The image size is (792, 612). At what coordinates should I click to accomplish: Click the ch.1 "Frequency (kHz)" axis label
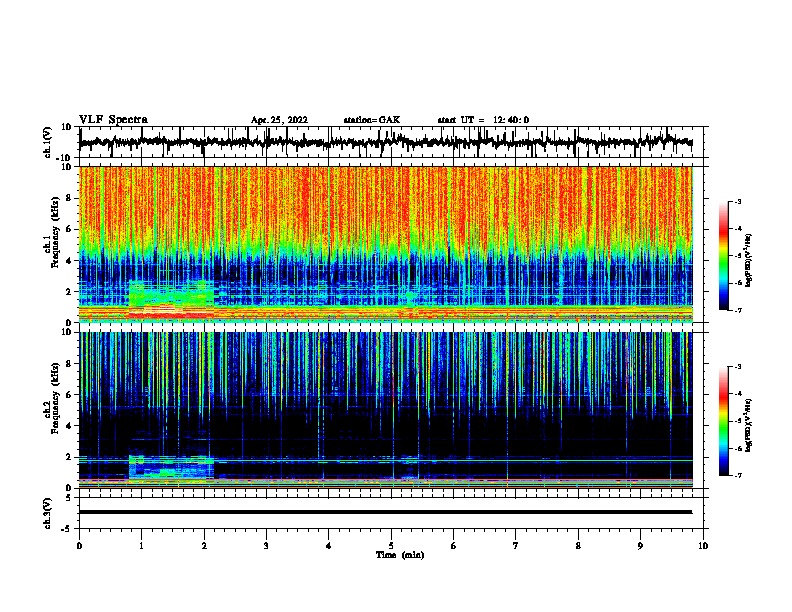click(x=55, y=232)
